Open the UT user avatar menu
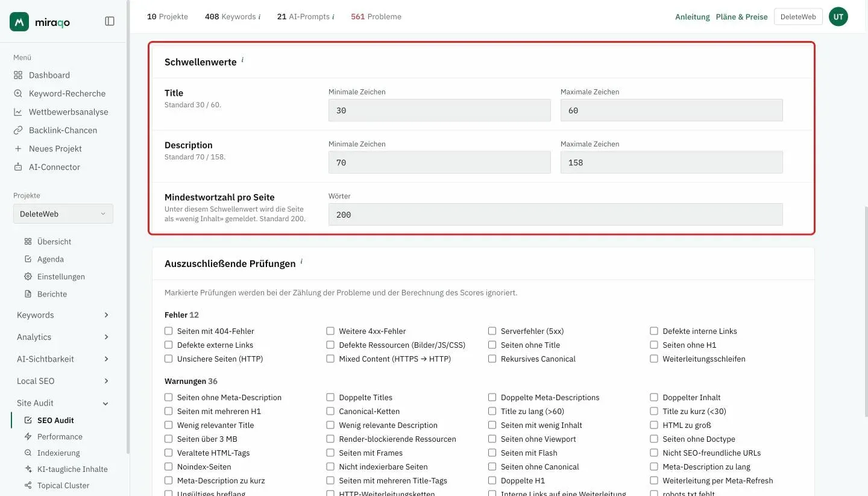The height and width of the screenshot is (496, 868). click(x=838, y=17)
